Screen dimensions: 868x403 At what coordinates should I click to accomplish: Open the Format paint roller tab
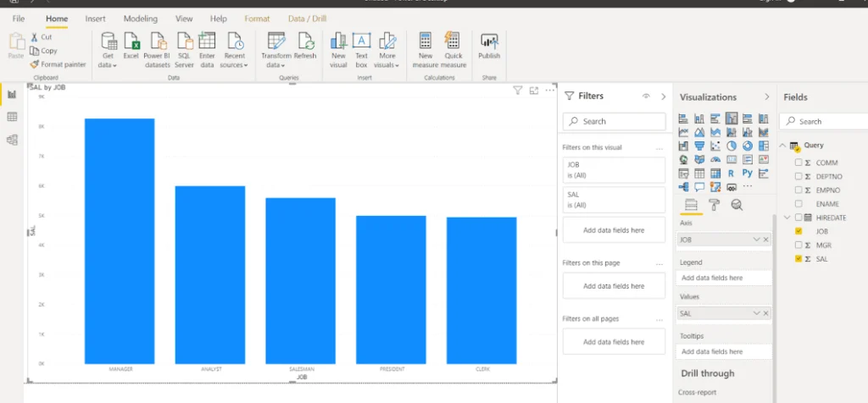[x=714, y=205]
